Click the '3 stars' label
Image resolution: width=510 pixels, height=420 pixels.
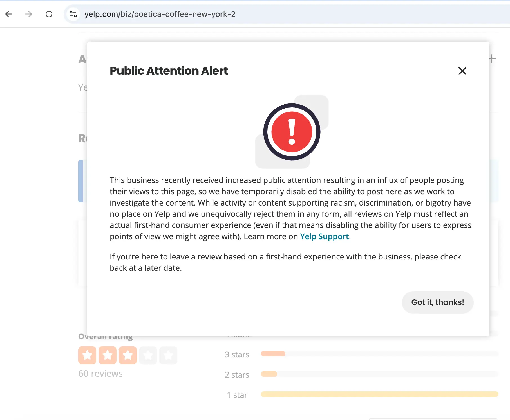tap(237, 354)
